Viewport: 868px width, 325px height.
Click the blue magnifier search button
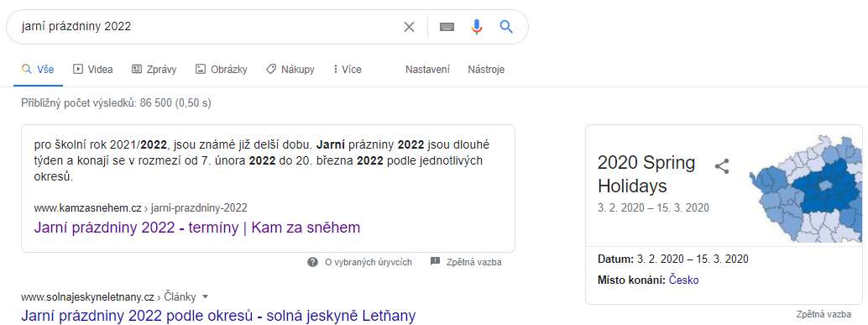pyautogui.click(x=506, y=27)
